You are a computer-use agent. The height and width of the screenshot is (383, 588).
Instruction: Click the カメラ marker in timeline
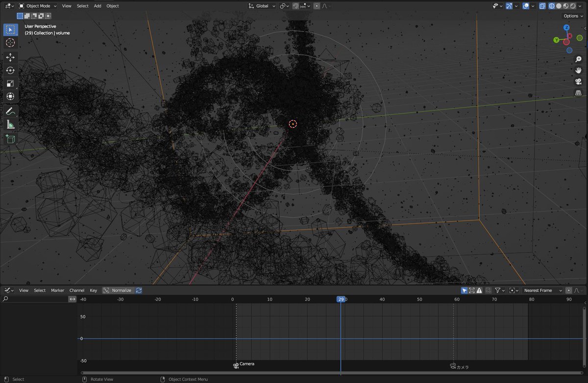pyautogui.click(x=453, y=366)
